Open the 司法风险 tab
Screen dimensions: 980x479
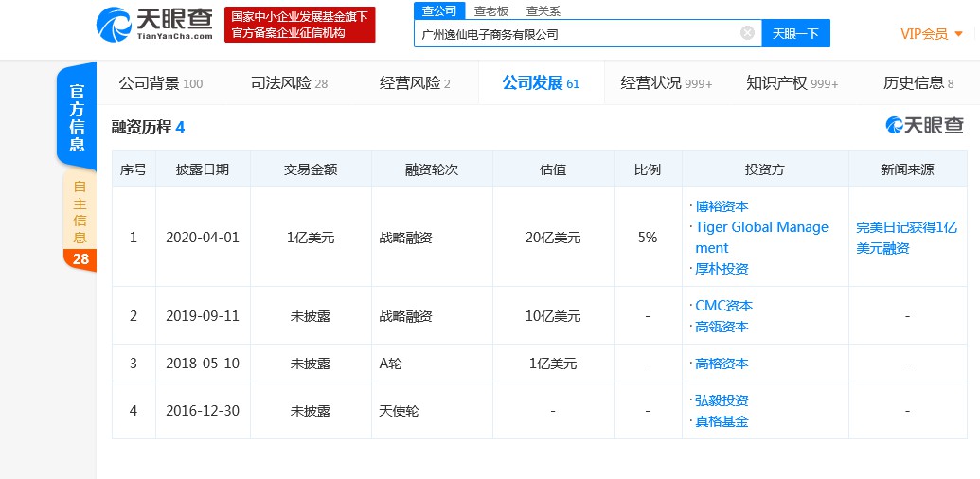[289, 83]
